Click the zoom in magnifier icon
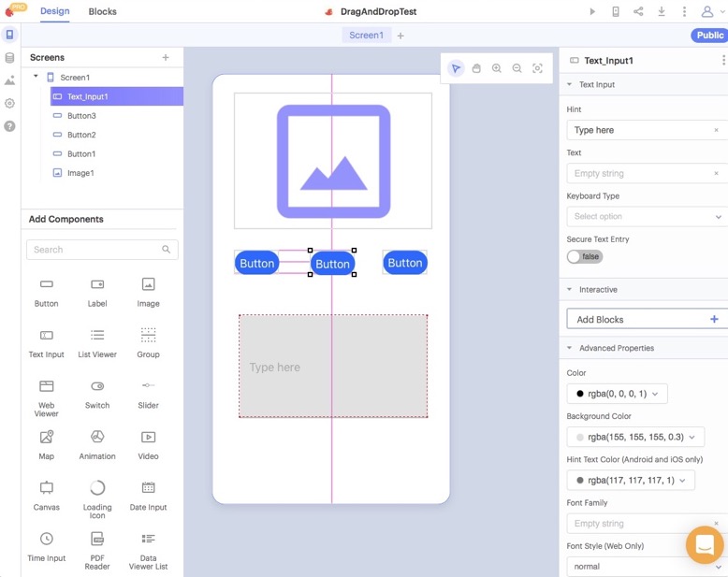The height and width of the screenshot is (577, 728). pos(497,68)
